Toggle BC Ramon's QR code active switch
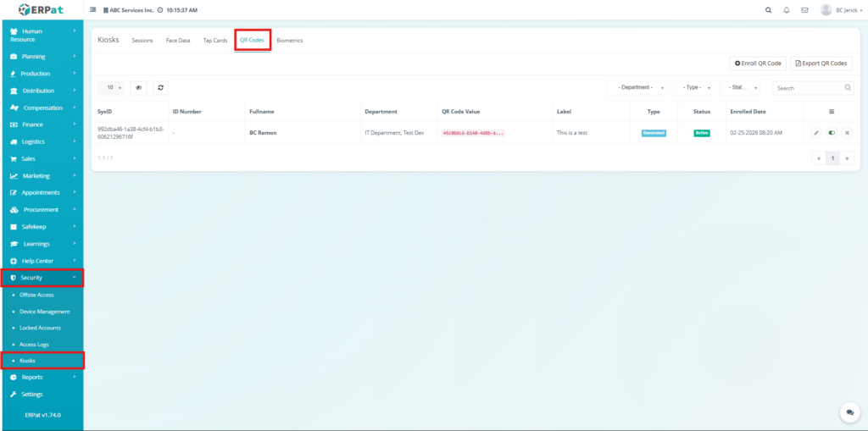 point(832,133)
